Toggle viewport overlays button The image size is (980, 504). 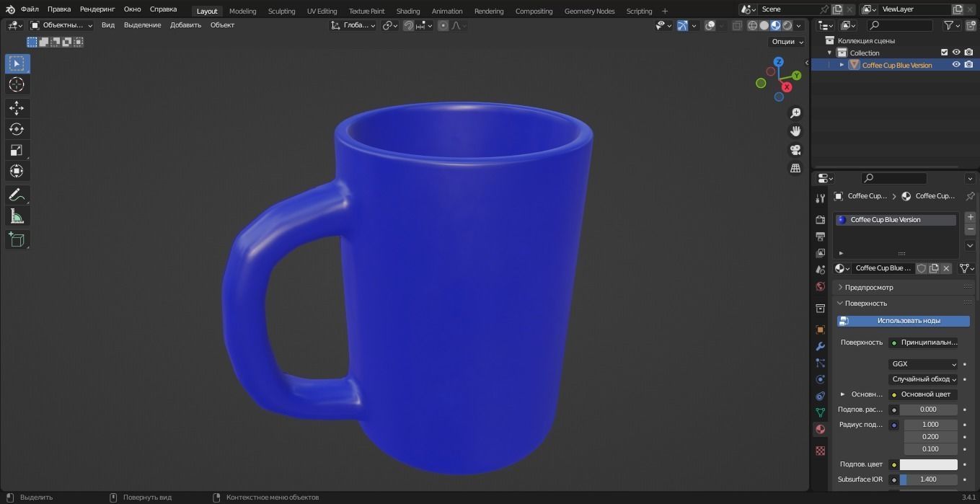(710, 25)
